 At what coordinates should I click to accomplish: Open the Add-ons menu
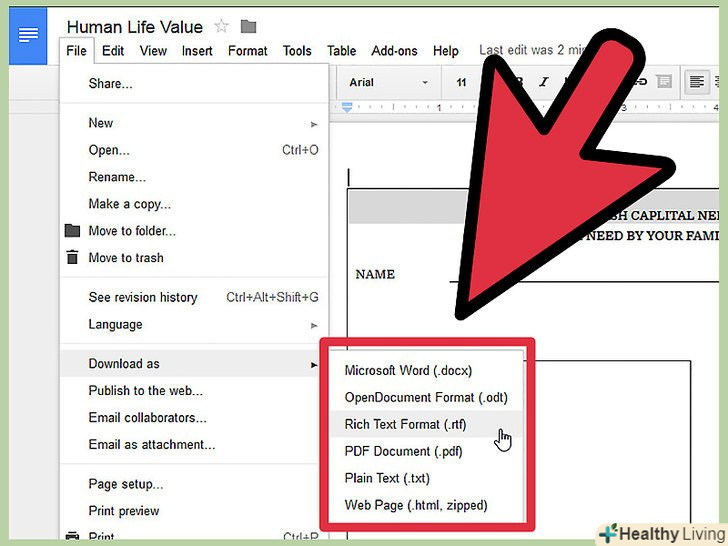click(x=394, y=51)
